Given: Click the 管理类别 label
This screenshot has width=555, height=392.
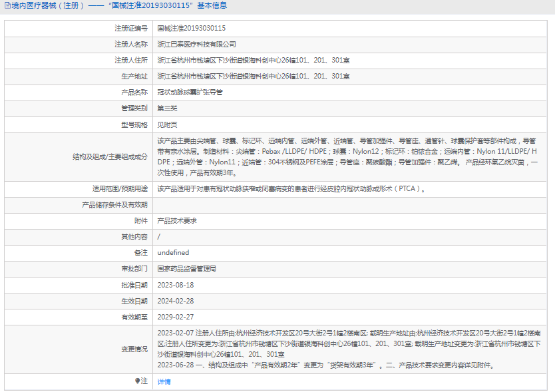Looking at the screenshot, I should click(x=134, y=108).
